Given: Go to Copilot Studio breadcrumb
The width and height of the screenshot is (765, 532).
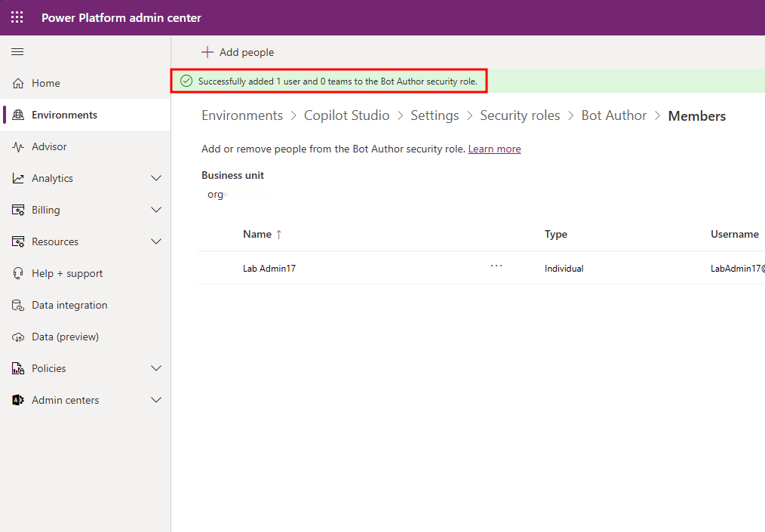Looking at the screenshot, I should click(346, 115).
